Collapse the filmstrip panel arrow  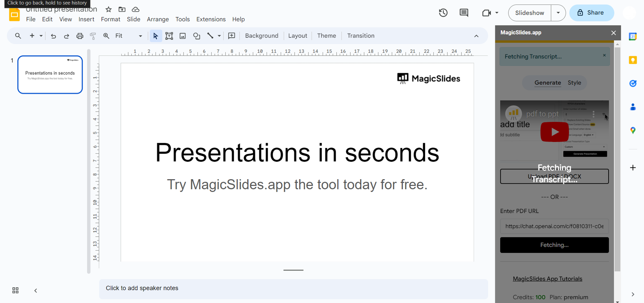tap(36, 290)
